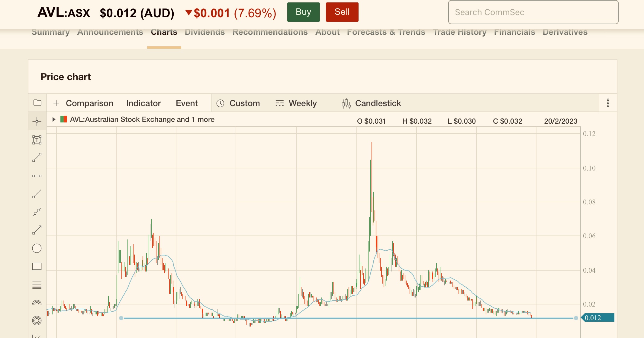Click the left handle of horizontal support line

pos(121,318)
